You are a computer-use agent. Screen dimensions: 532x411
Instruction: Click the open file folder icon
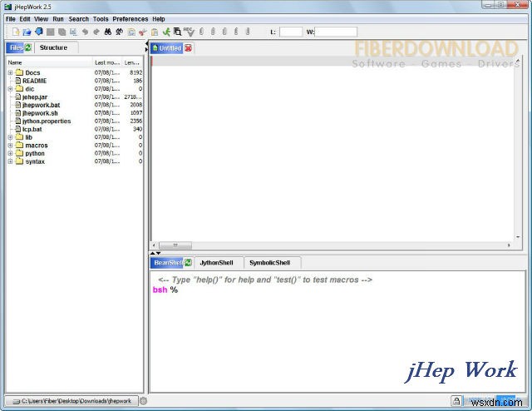click(27, 32)
